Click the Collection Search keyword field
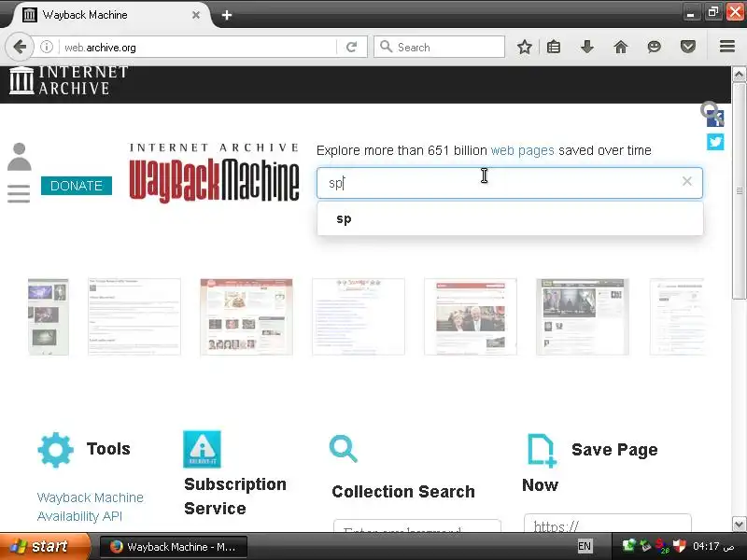The width and height of the screenshot is (747, 560). (417, 526)
